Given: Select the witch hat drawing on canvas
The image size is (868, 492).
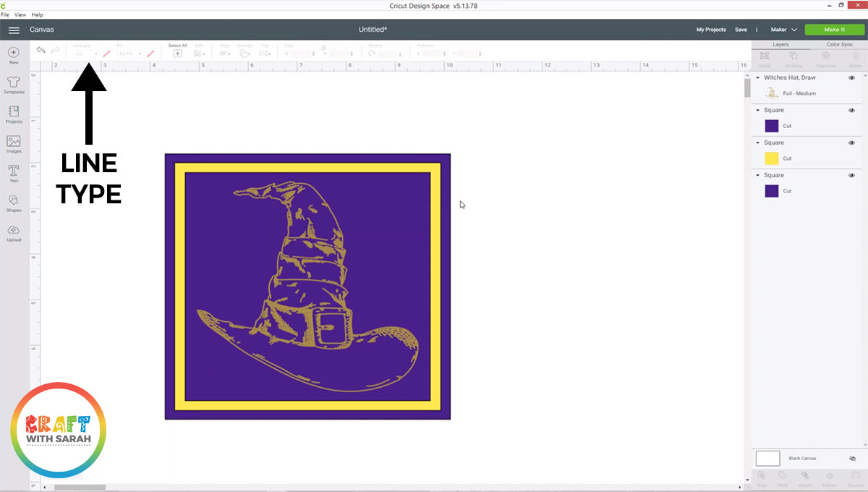Looking at the screenshot, I should point(307,286).
